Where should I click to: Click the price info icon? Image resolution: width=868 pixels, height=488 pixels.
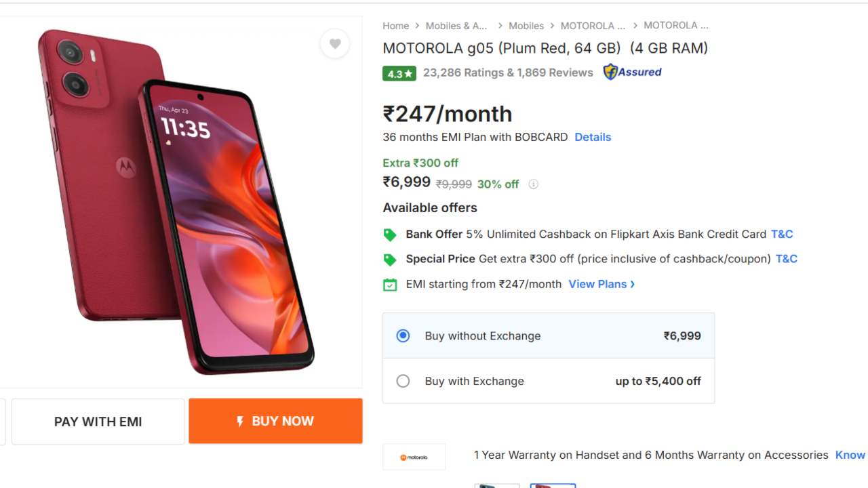click(534, 184)
